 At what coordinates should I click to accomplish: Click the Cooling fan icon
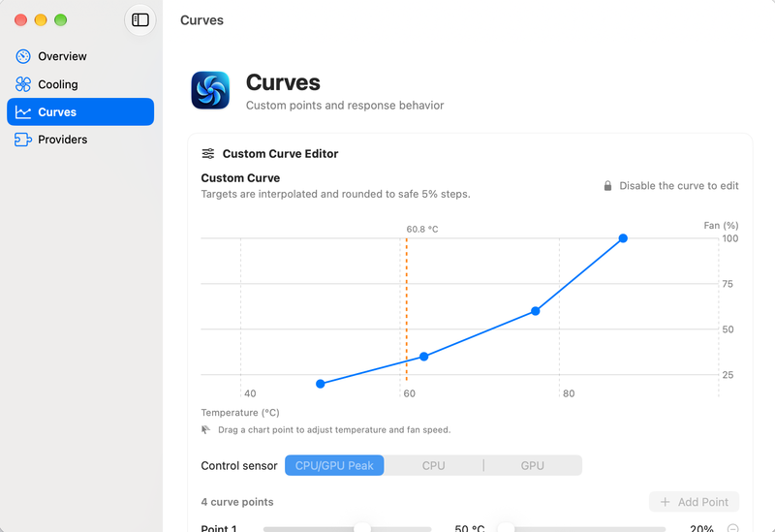[x=22, y=84]
